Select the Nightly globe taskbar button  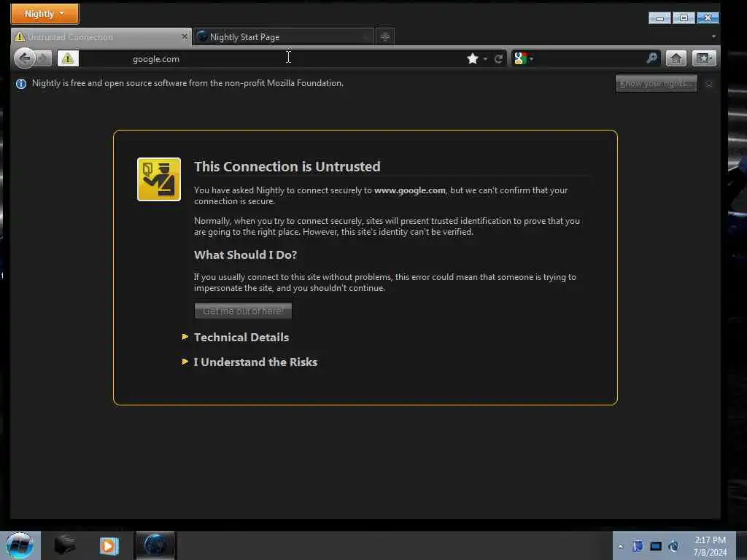pyautogui.click(x=155, y=545)
